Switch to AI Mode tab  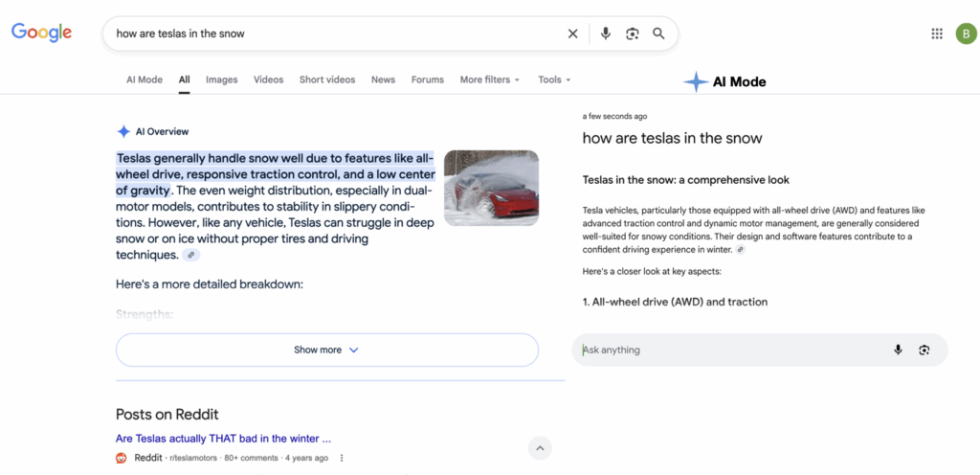coord(145,80)
